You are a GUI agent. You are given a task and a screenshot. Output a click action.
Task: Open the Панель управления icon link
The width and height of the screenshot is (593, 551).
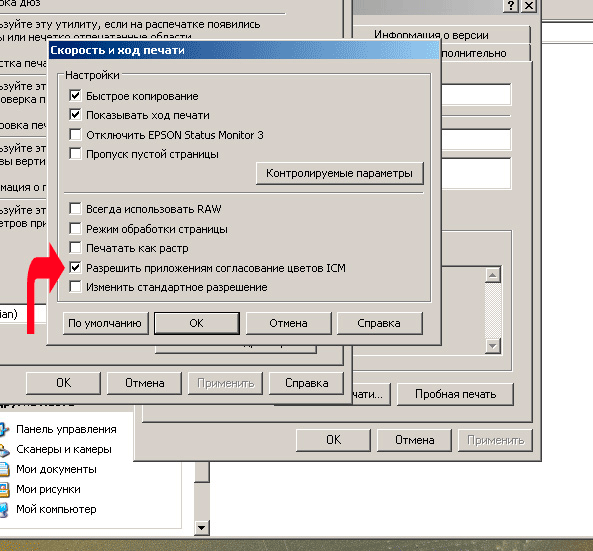click(4, 429)
